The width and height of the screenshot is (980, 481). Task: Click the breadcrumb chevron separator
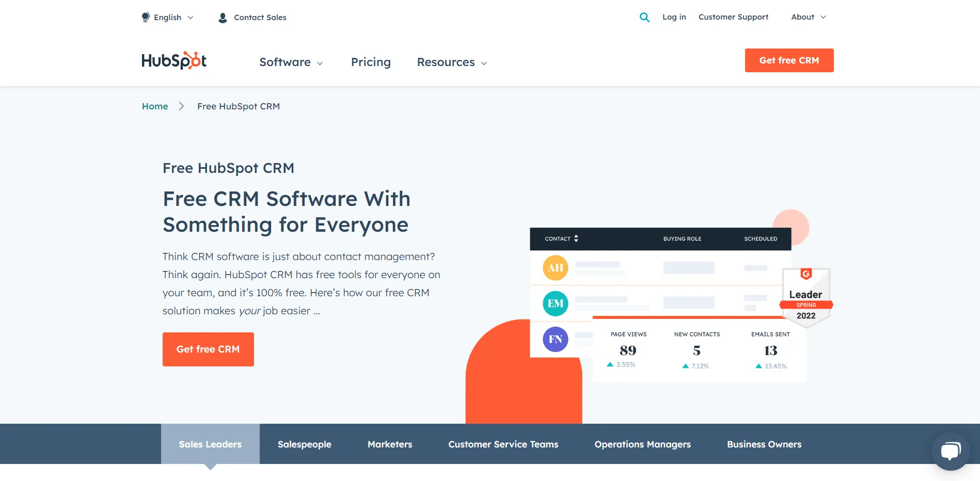(x=181, y=106)
